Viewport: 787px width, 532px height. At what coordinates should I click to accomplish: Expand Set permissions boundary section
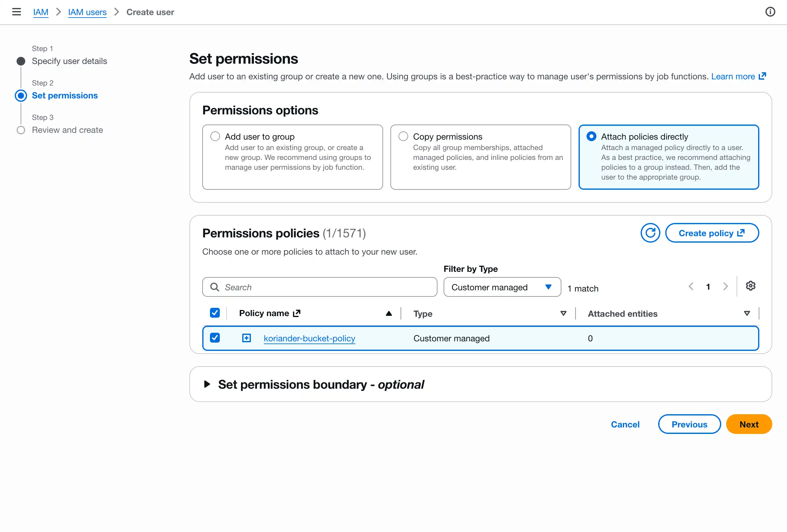207,384
